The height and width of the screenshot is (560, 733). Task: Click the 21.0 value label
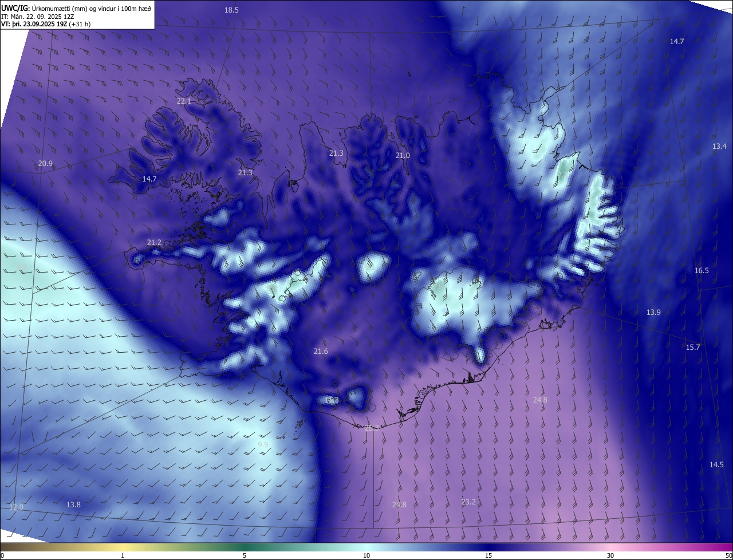click(403, 156)
